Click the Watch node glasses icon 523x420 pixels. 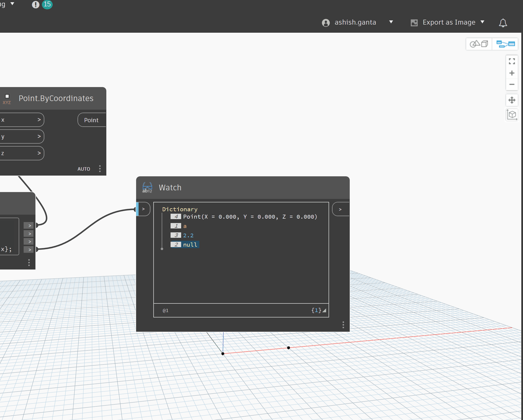(147, 187)
